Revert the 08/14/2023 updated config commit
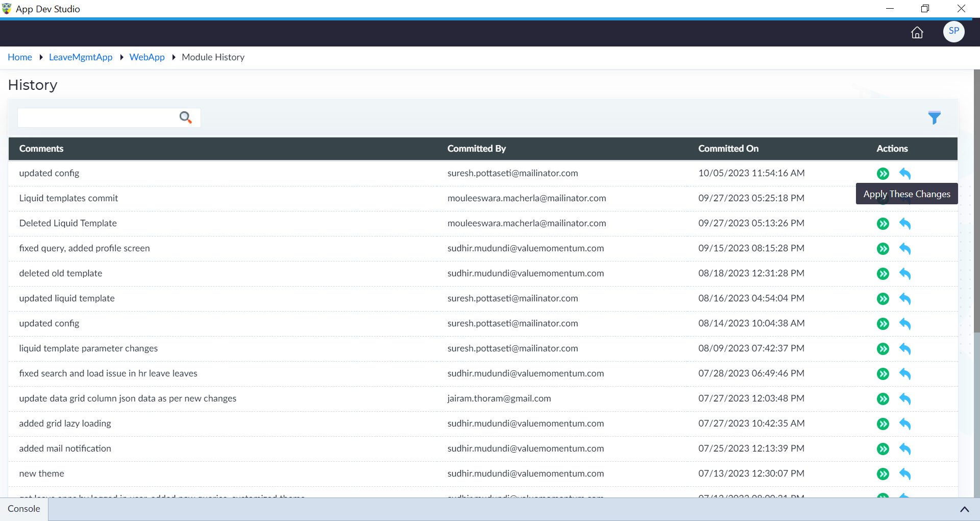 point(905,324)
